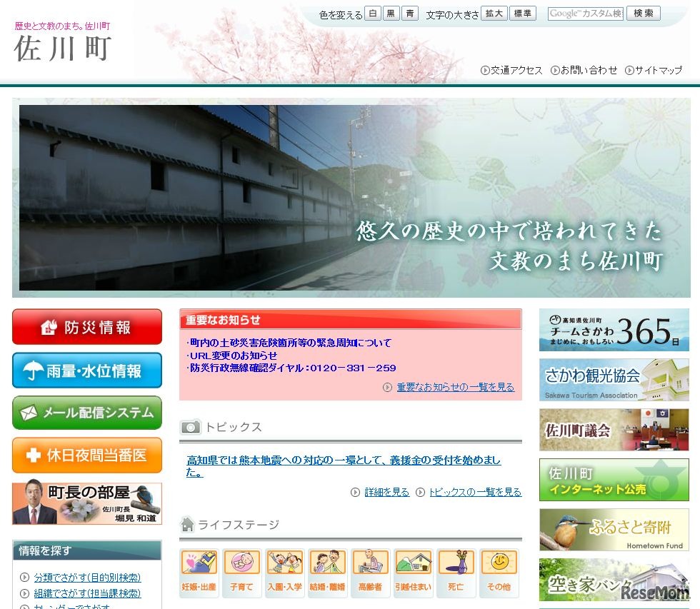Open the サイトマップ page

click(655, 71)
